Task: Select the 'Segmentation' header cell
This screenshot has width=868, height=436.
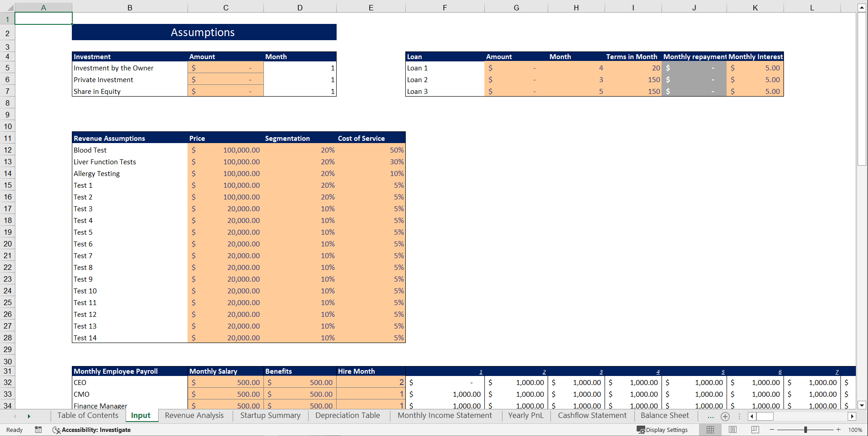Action: point(300,138)
